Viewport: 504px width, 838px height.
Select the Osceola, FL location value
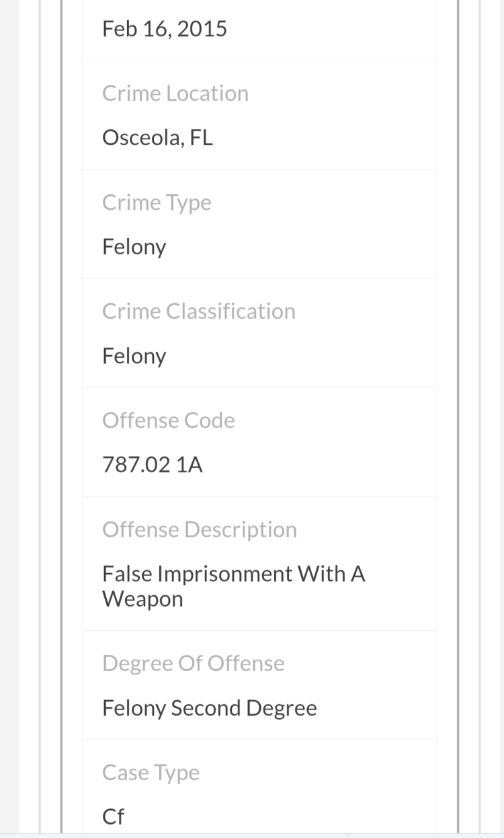[x=157, y=138]
